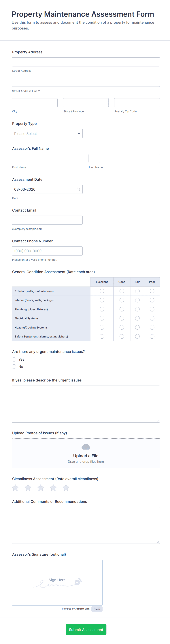Screen dimensions: 170x644
Task: Click the Submit Assessment button
Action: pyautogui.click(x=86, y=630)
